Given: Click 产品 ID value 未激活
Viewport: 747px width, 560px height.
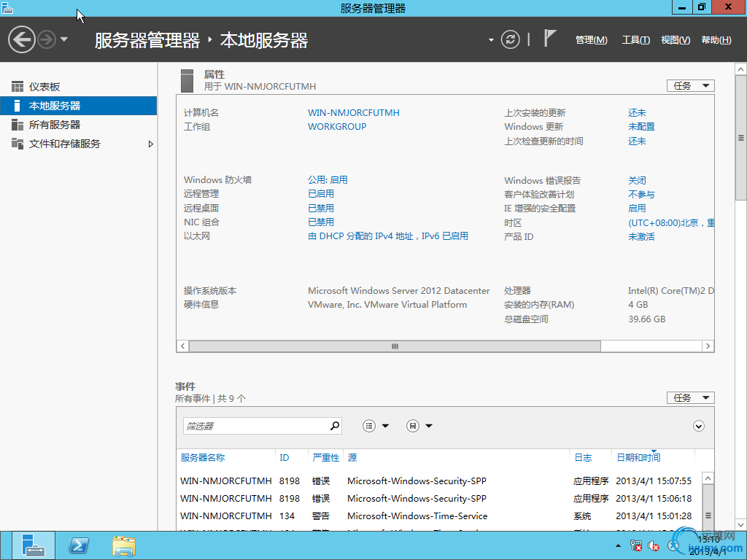Looking at the screenshot, I should point(641,237).
